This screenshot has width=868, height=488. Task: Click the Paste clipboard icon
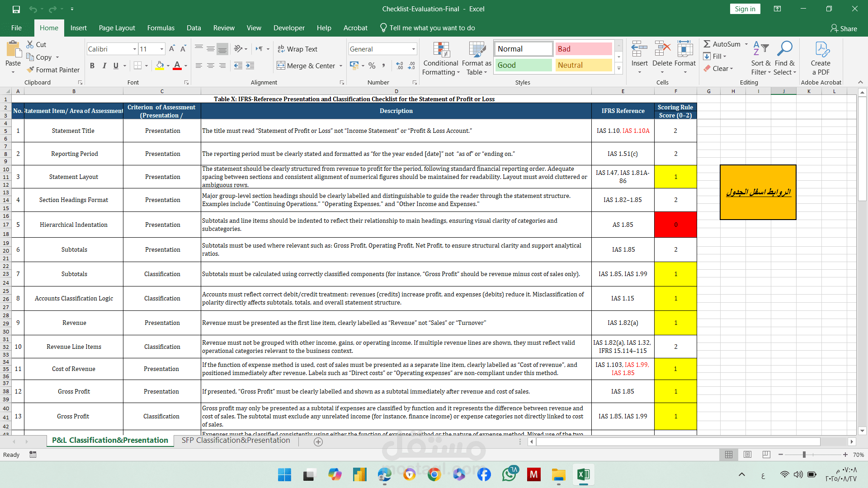pyautogui.click(x=13, y=49)
